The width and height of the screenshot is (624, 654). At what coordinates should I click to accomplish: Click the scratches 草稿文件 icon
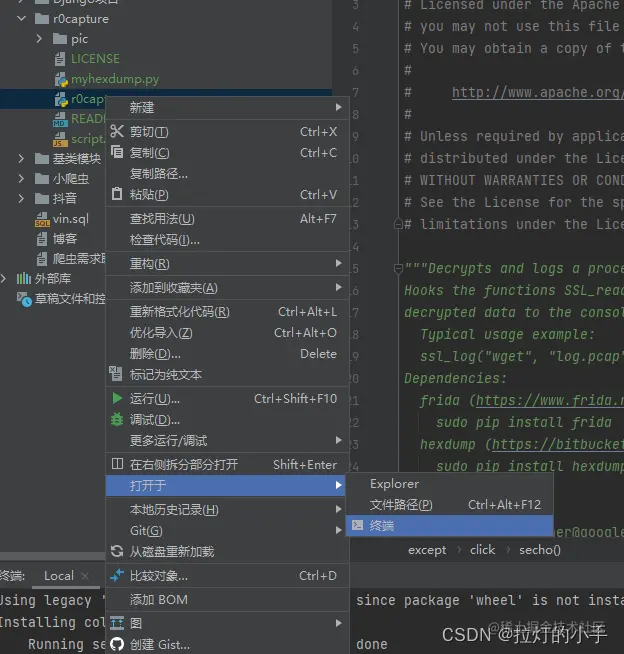pos(24,299)
